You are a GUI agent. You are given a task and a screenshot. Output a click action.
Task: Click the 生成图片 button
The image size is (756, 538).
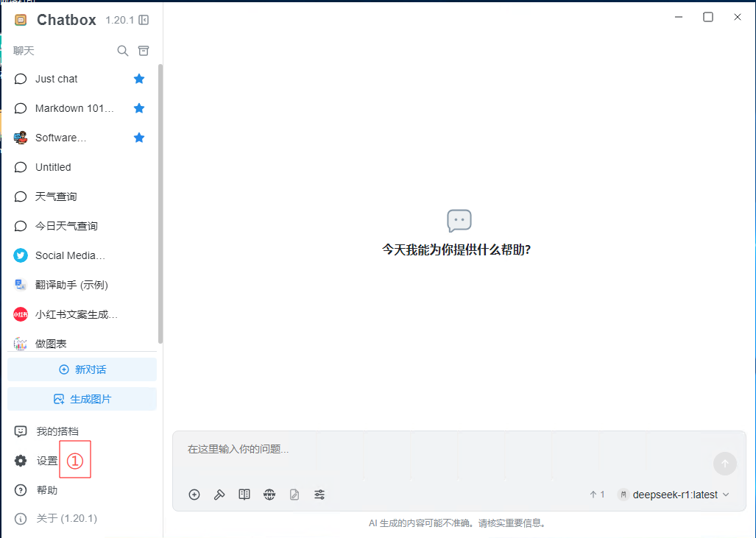point(82,399)
